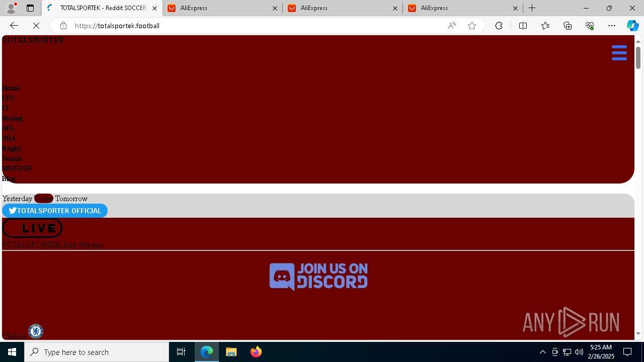Image resolution: width=644 pixels, height=362 pixels.
Task: Open the NBA nav link
Action: pos(9,138)
